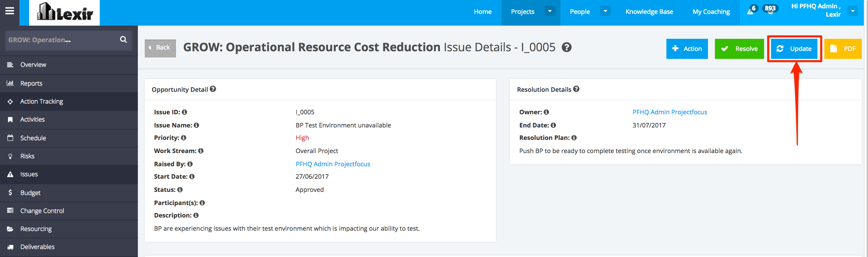Click the Update button

click(794, 49)
